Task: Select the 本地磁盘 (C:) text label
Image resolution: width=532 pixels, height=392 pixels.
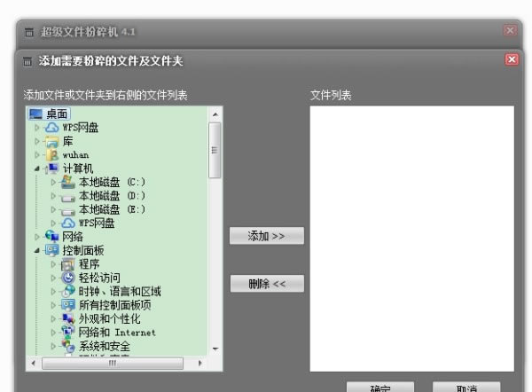Action: (x=113, y=183)
